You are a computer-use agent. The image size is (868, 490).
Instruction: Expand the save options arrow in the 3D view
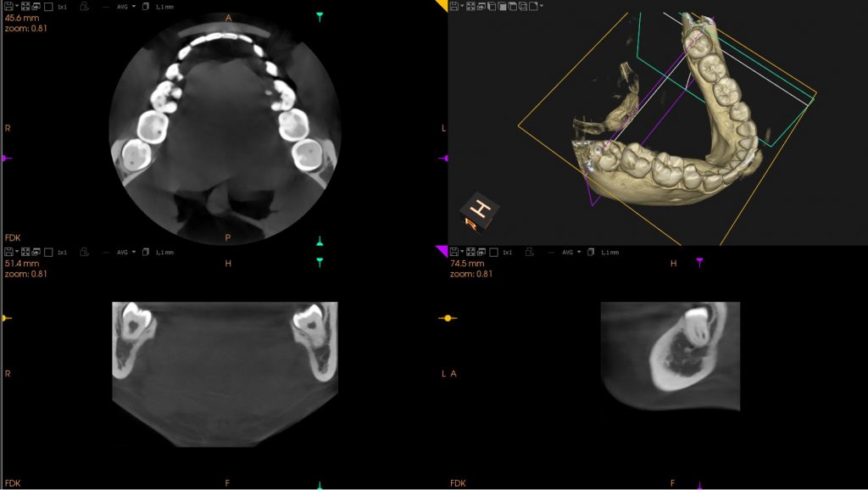[x=463, y=6]
